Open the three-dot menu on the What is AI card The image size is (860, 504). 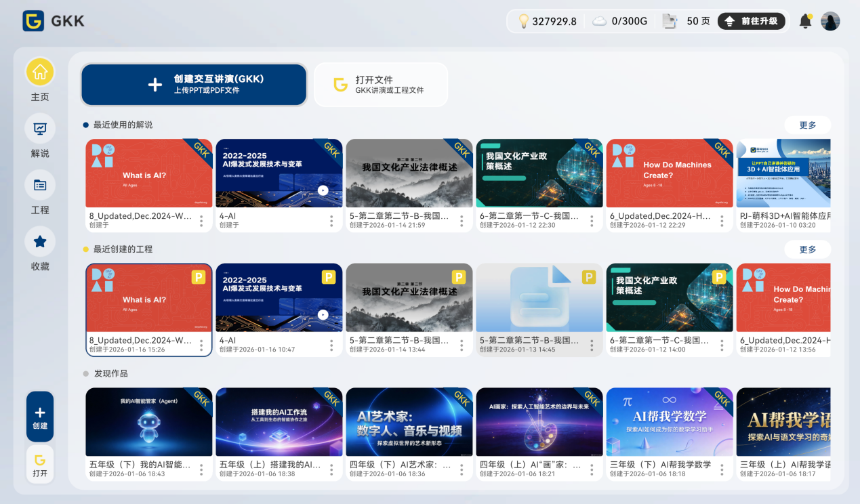[x=202, y=220]
